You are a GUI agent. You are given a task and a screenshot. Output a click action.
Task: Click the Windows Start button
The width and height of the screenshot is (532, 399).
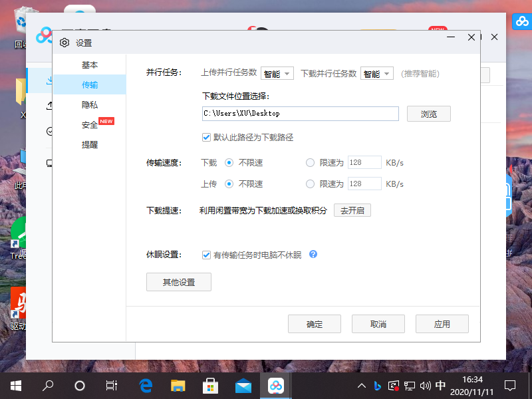[15, 385]
